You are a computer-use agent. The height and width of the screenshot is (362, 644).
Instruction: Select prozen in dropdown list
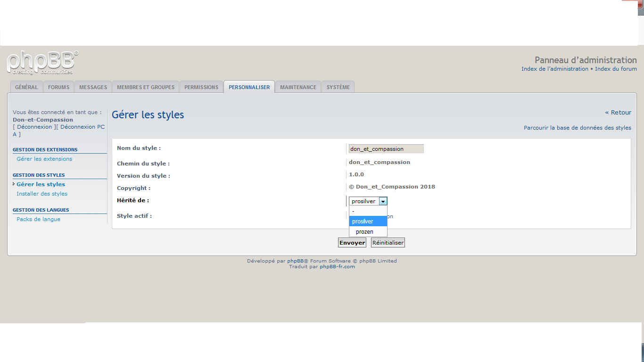point(368,231)
